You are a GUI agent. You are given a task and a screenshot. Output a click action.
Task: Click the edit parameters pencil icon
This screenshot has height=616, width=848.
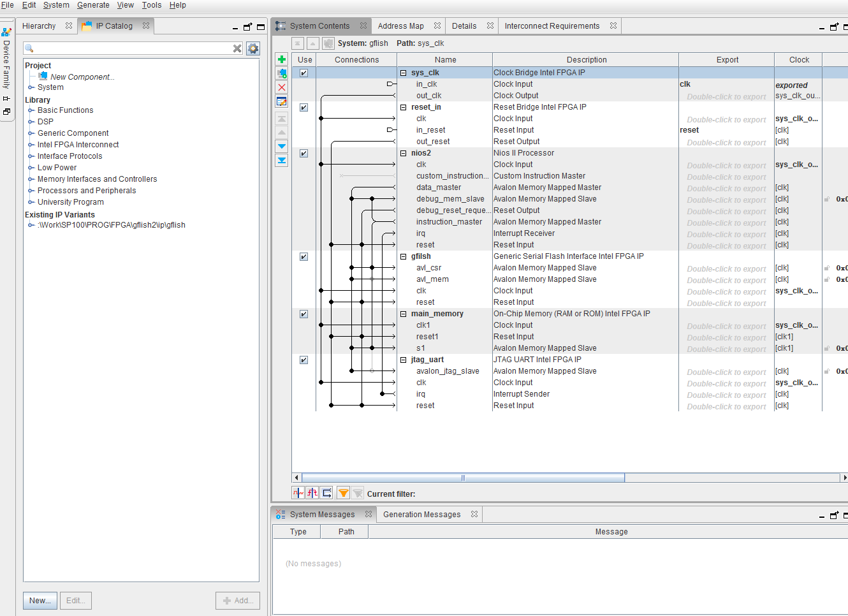coord(281,101)
